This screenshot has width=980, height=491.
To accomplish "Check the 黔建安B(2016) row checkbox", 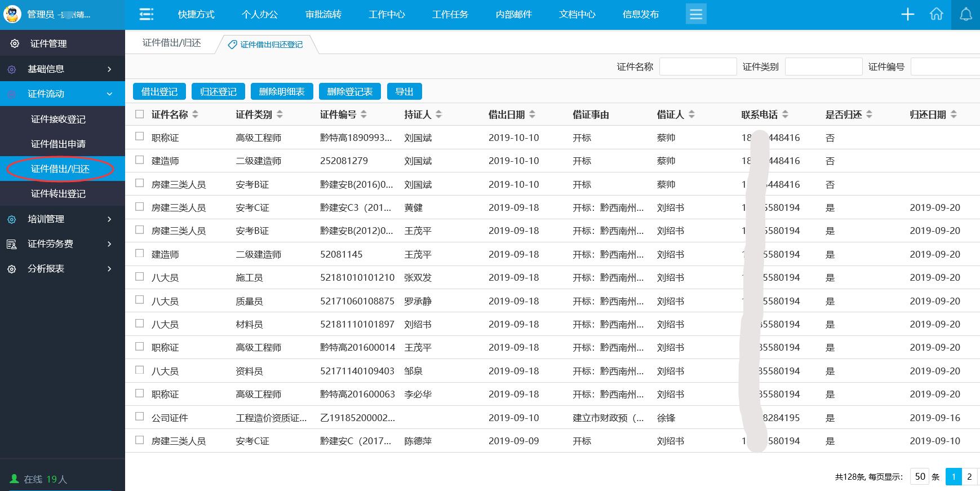I will click(x=140, y=183).
